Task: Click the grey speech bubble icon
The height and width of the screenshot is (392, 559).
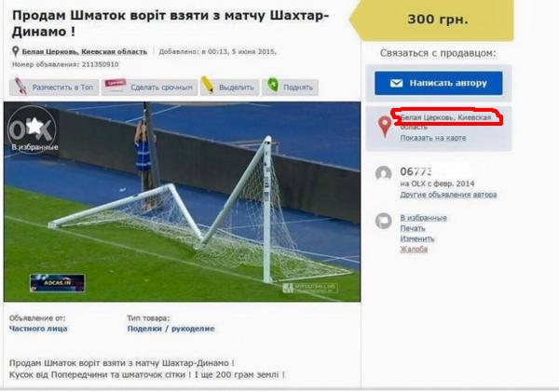Action: 384,221
